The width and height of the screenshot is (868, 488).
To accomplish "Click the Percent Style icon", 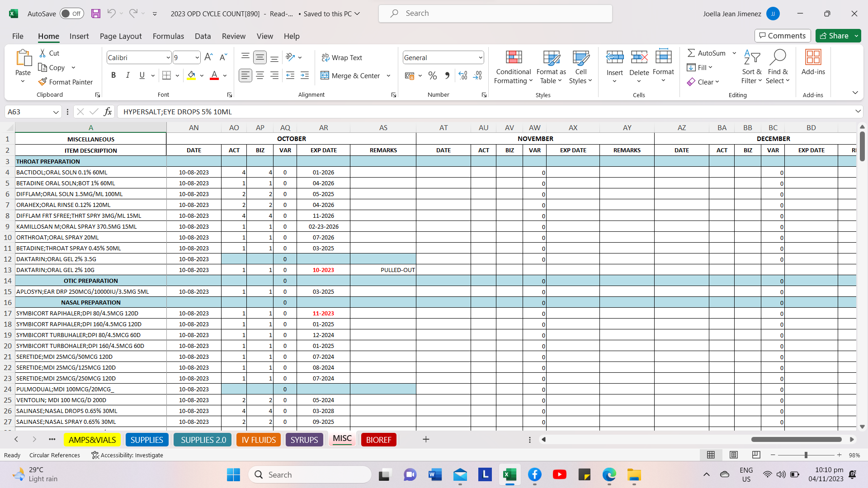I will click(433, 75).
